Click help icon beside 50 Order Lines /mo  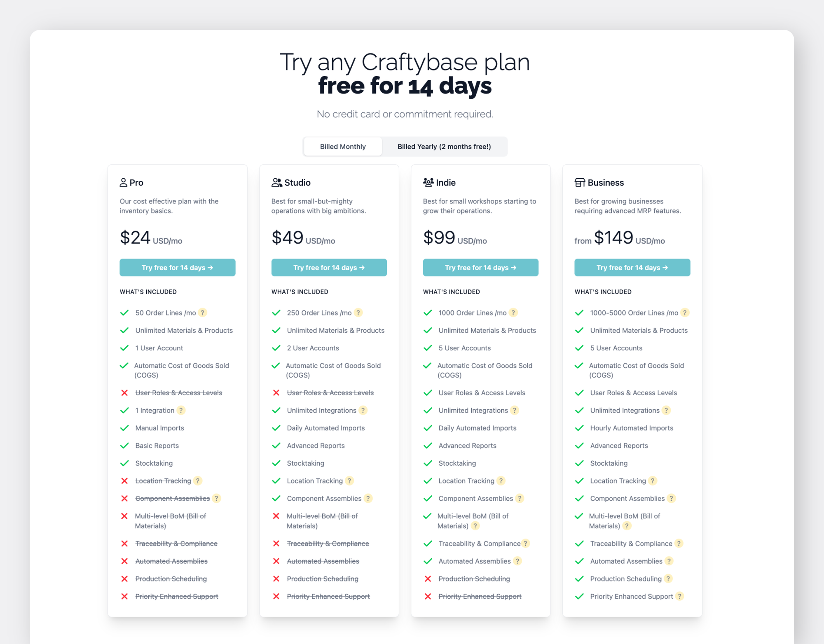[x=202, y=313]
